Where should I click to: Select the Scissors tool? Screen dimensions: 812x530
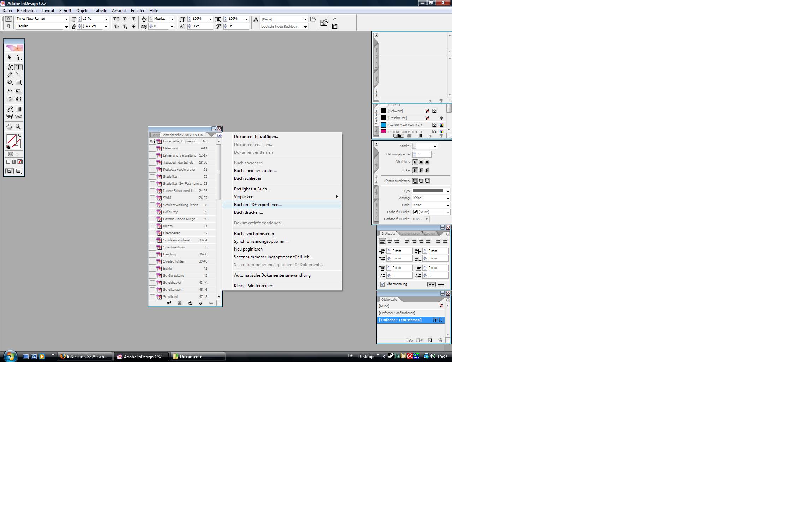point(18,117)
